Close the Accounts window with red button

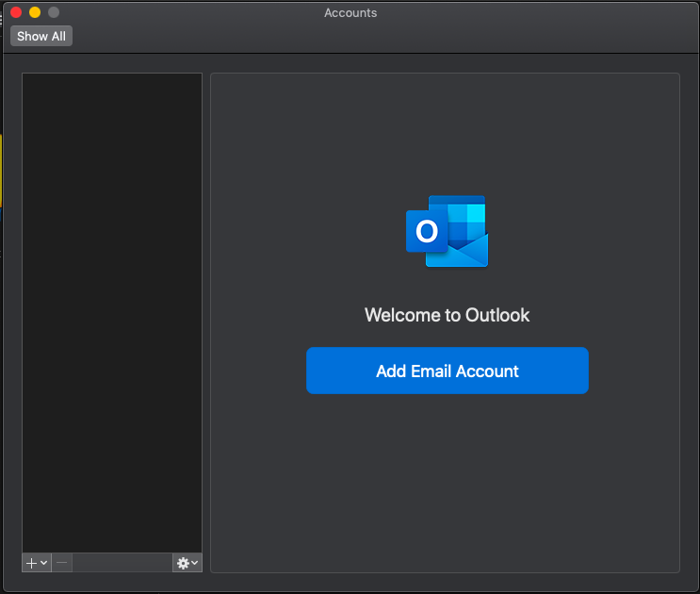[16, 12]
